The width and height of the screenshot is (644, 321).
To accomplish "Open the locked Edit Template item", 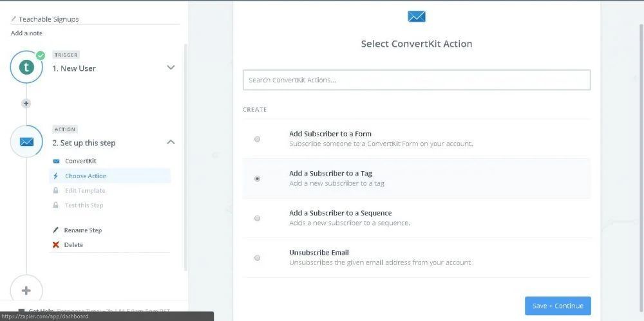I will tap(85, 191).
